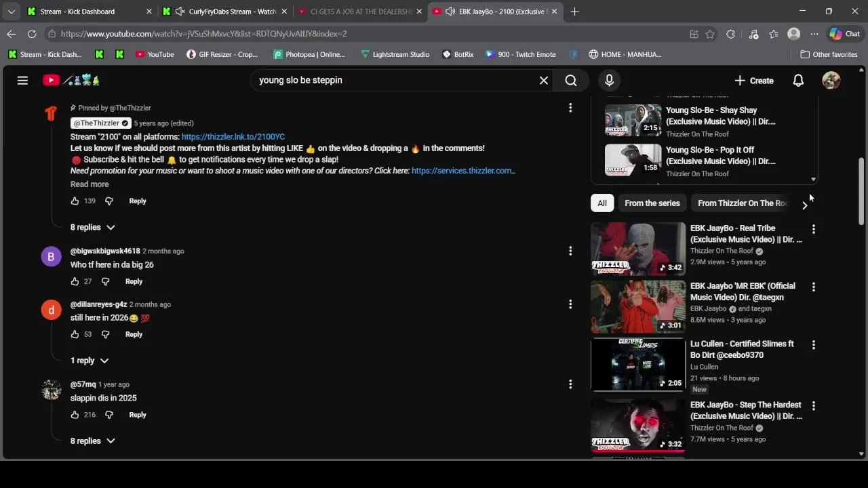Show more filter chips with right arrow

(805, 204)
